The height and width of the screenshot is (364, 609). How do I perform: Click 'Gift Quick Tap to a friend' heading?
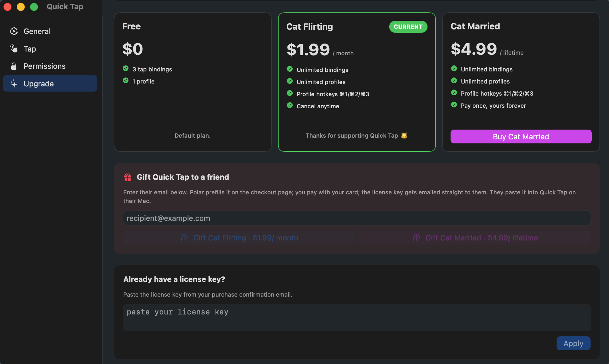(183, 177)
